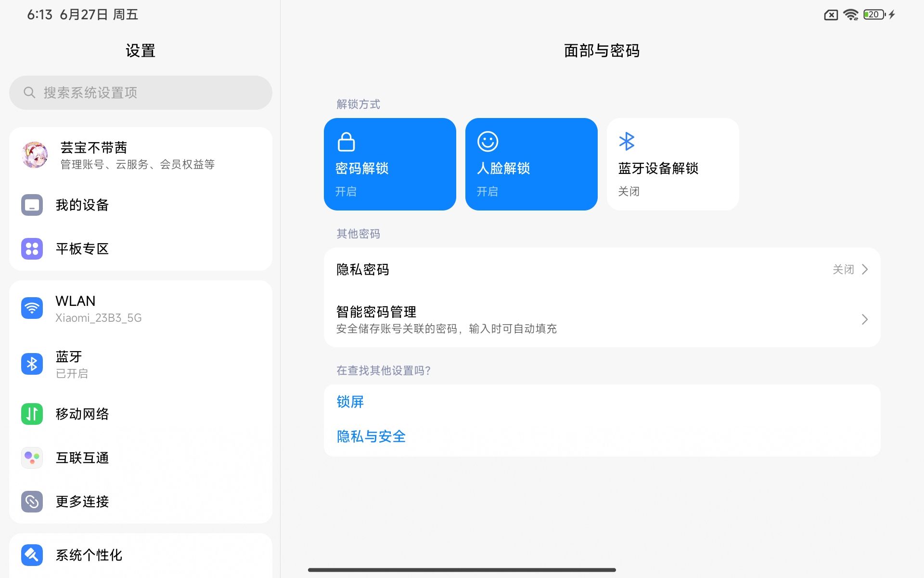Tap the Bluetooth icon on 蓝牙设备解锁
Viewport: 924px width, 578px height.
point(627,142)
